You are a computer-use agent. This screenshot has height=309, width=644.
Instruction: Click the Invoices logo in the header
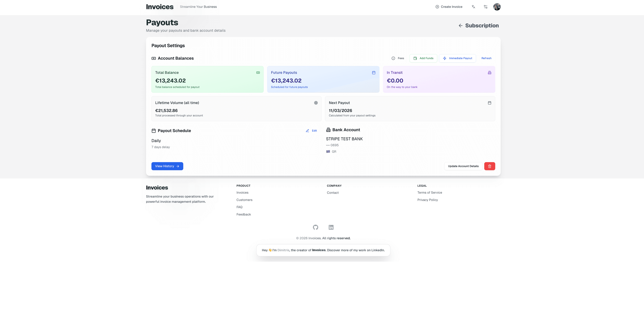click(x=159, y=7)
